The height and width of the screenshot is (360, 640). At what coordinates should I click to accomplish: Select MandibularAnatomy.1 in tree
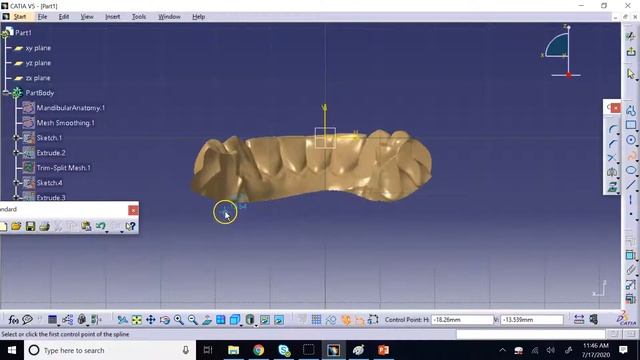coord(71,108)
